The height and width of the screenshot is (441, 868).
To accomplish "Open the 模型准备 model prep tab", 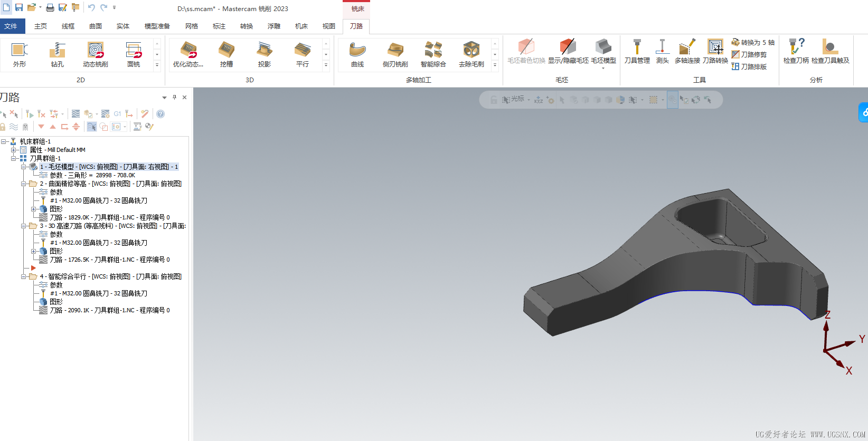I will click(157, 26).
